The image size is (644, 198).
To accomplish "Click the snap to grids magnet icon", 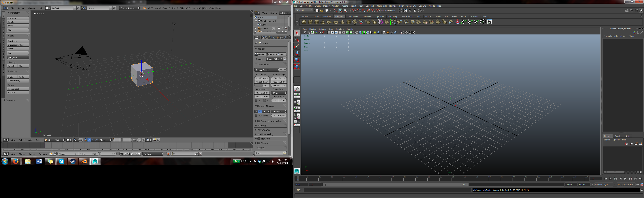I will [x=354, y=10].
